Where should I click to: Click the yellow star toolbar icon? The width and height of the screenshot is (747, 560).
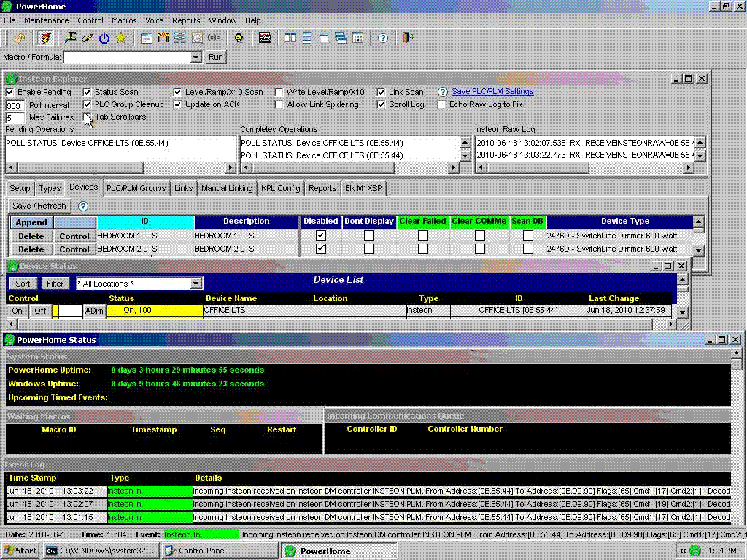[x=121, y=38]
